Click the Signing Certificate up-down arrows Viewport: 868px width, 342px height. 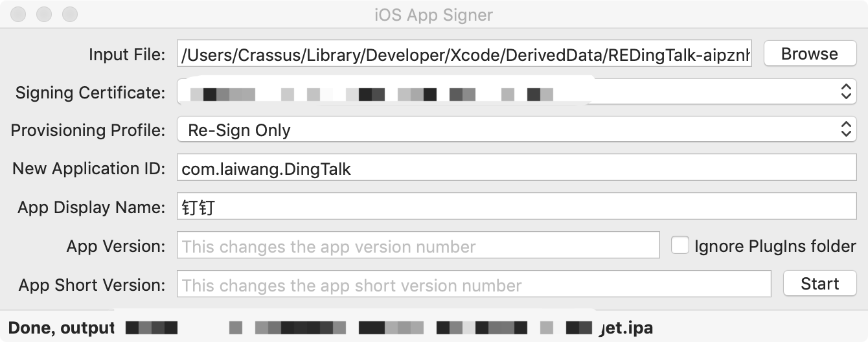tap(845, 92)
